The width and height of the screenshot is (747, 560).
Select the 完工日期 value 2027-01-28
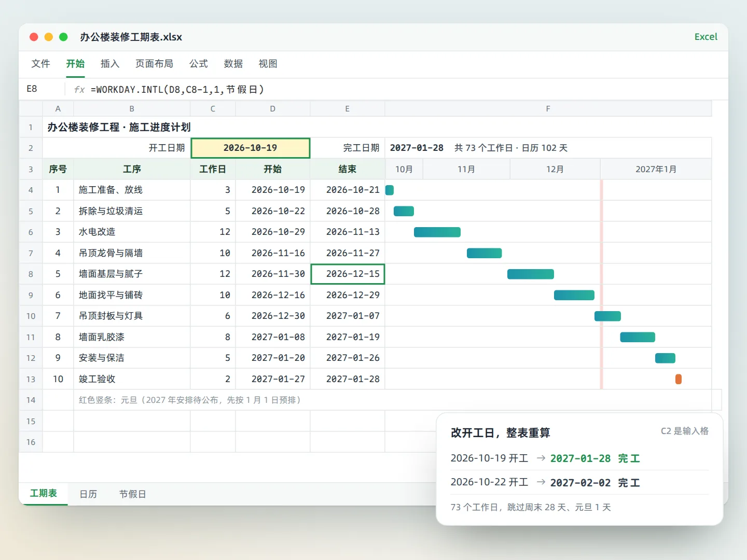tap(417, 148)
